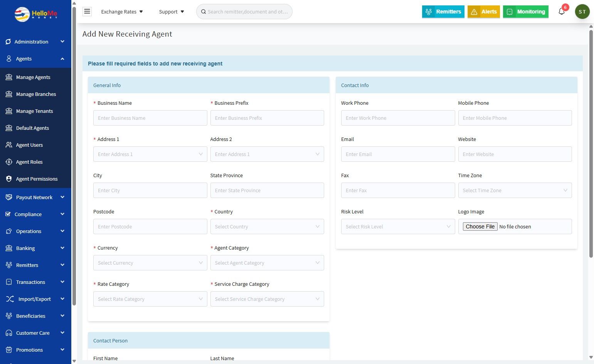The width and height of the screenshot is (594, 364).
Task: Click the Agent Roles icon
Action: click(x=9, y=162)
